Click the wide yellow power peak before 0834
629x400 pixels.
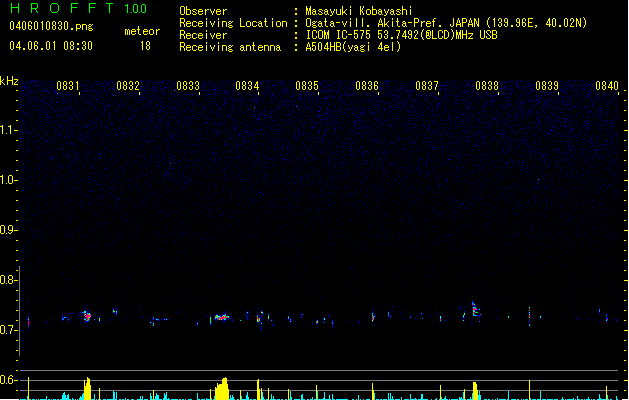(222, 388)
